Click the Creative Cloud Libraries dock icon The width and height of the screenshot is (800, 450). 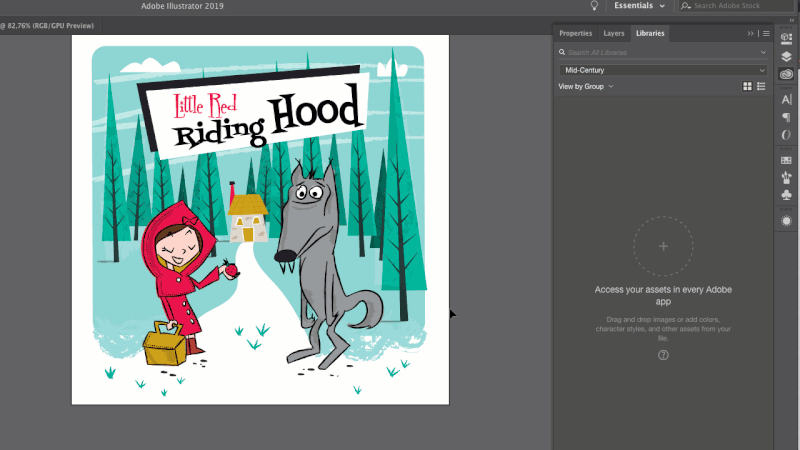point(786,73)
